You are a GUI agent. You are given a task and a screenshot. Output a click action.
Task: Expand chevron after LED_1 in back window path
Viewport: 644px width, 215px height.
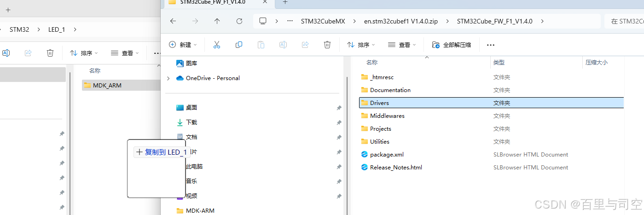75,29
